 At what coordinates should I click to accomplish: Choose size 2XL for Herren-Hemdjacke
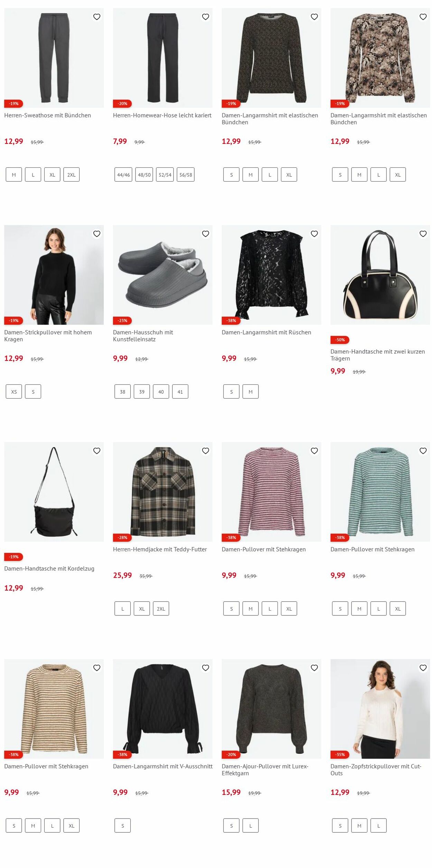click(x=161, y=609)
